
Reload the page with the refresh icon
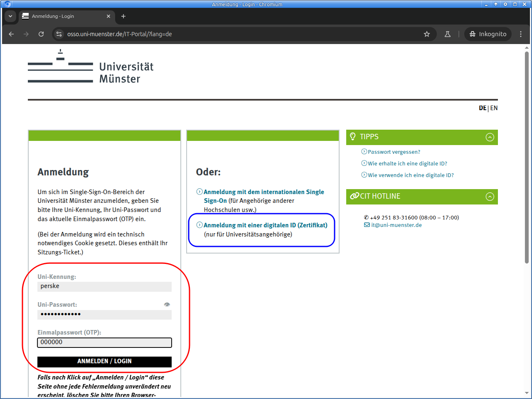pos(41,34)
